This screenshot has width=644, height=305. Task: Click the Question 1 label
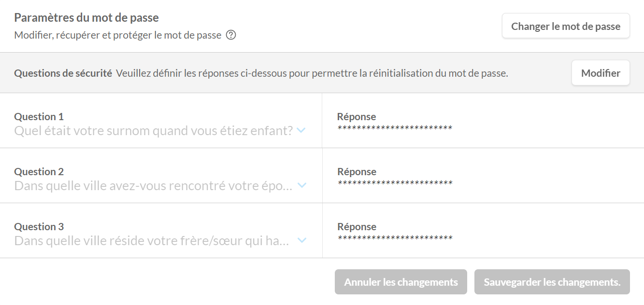tap(39, 116)
